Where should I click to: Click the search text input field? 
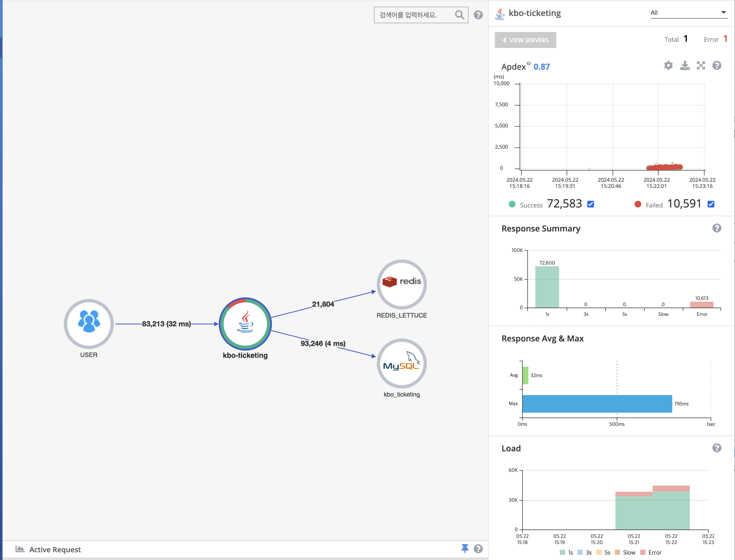(413, 15)
